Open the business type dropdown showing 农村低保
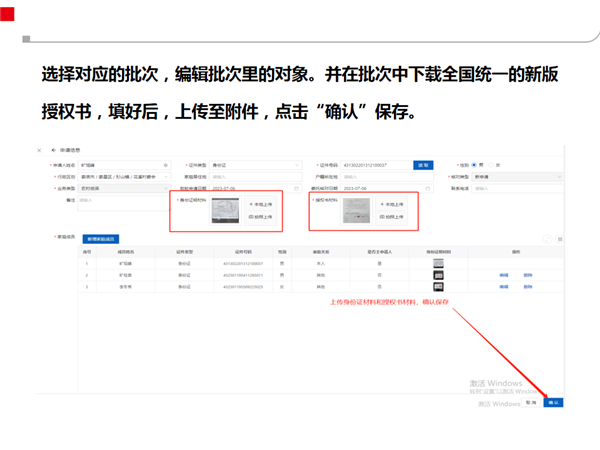 (124, 188)
